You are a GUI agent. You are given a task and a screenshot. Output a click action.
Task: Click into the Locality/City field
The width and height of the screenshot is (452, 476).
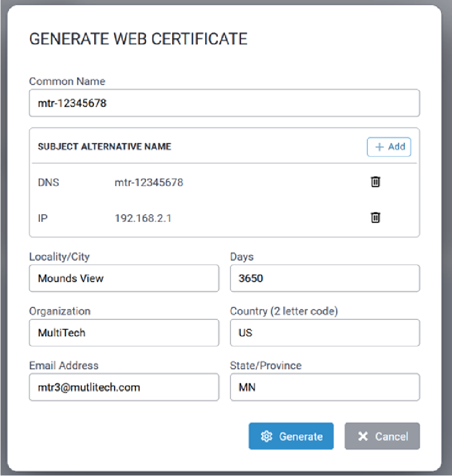click(x=124, y=278)
